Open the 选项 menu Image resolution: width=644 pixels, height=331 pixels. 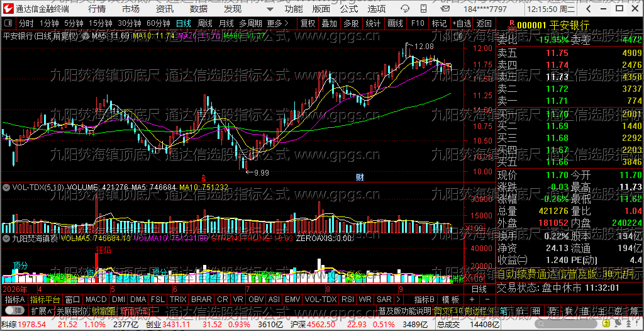(377, 9)
